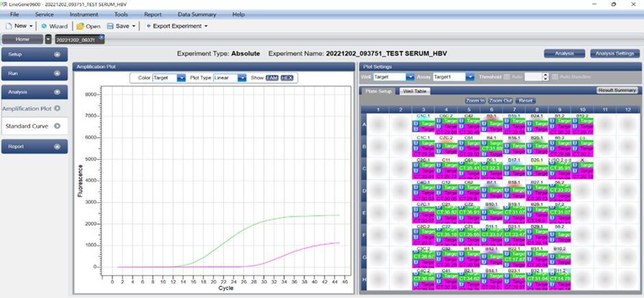Toggle FAM channel display
The width and height of the screenshot is (644, 298).
(x=271, y=78)
